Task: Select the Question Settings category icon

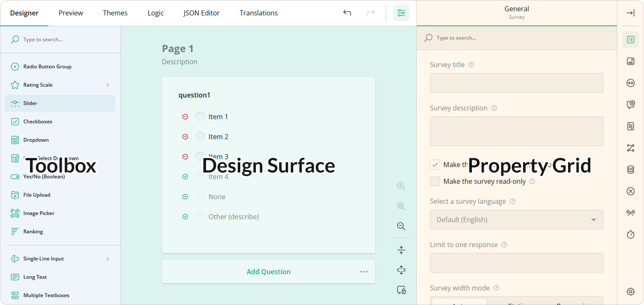Action: coord(630,105)
